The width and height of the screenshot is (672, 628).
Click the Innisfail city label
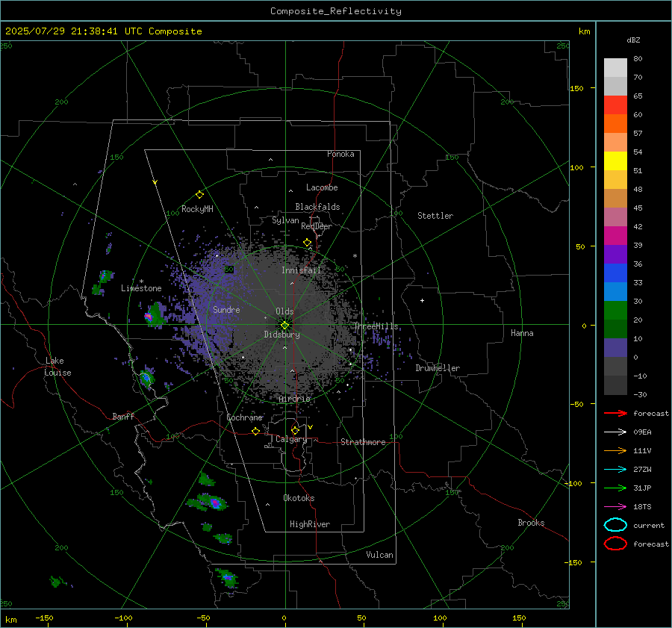[301, 270]
